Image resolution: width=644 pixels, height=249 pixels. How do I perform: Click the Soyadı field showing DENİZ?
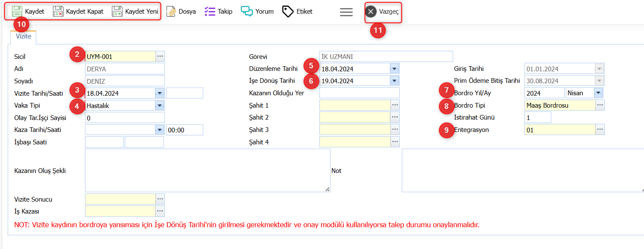(x=125, y=81)
